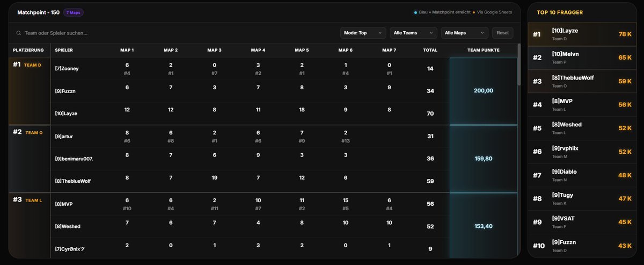Click the 78 K score value

(625, 34)
